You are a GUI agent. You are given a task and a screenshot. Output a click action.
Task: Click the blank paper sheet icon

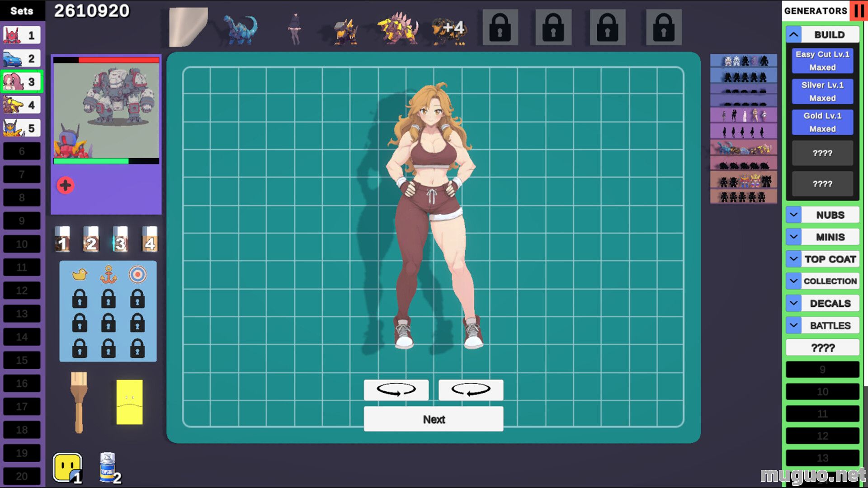click(188, 27)
